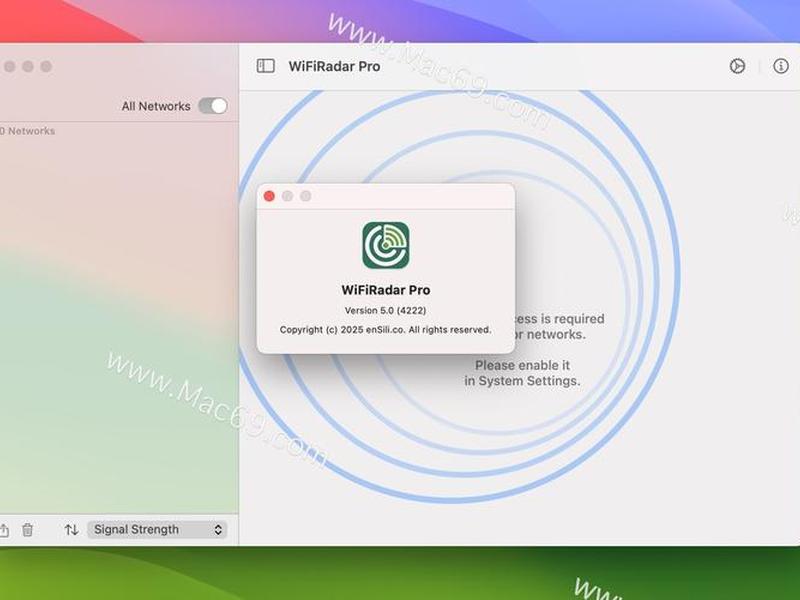Share networks with the share icon

point(4,530)
